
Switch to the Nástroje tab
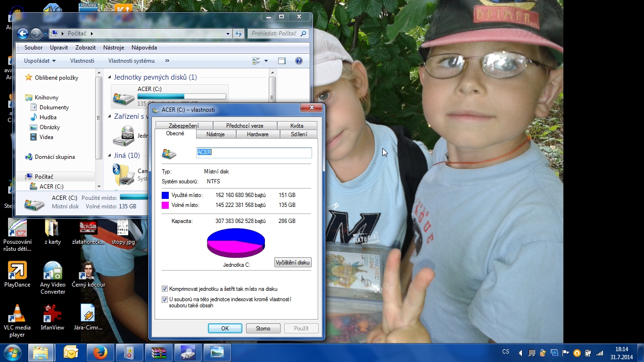tap(215, 134)
